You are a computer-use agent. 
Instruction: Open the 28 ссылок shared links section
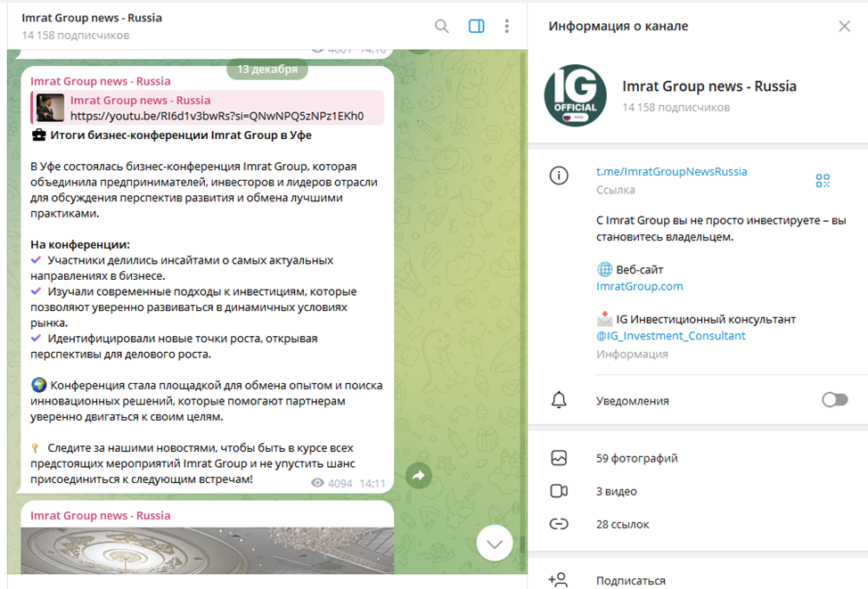coord(622,524)
